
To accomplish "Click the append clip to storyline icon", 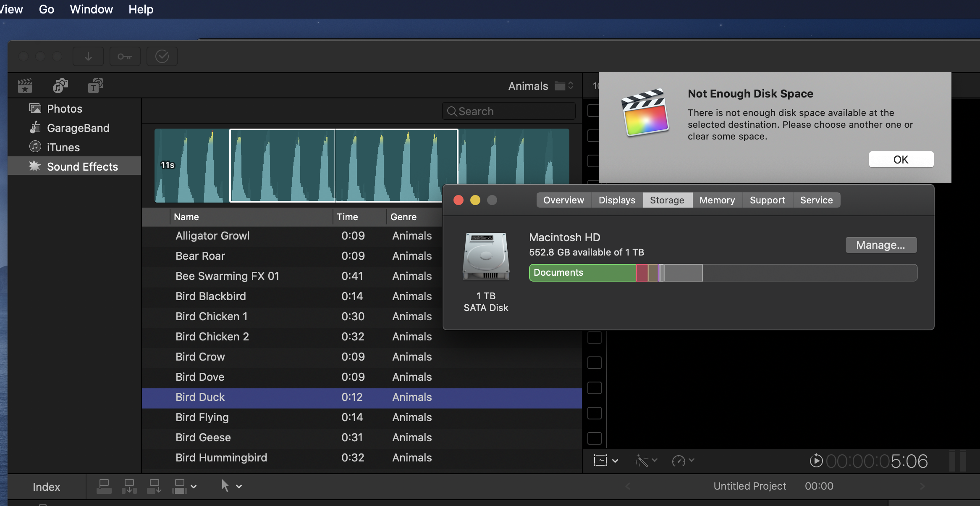I will [154, 486].
